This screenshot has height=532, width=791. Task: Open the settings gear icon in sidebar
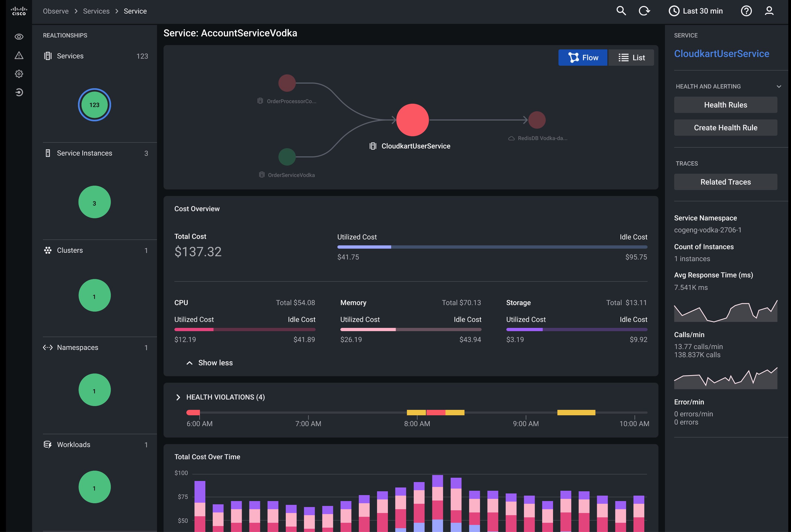coord(19,74)
